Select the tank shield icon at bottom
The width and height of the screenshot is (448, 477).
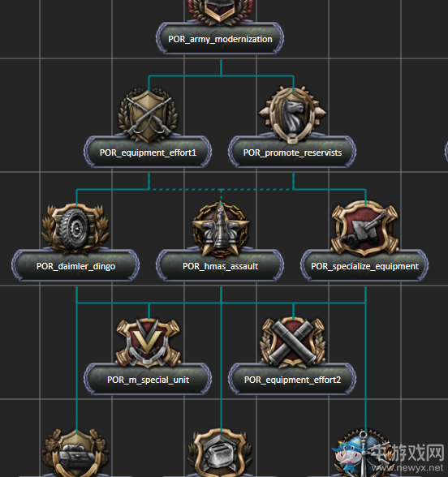[75, 453]
